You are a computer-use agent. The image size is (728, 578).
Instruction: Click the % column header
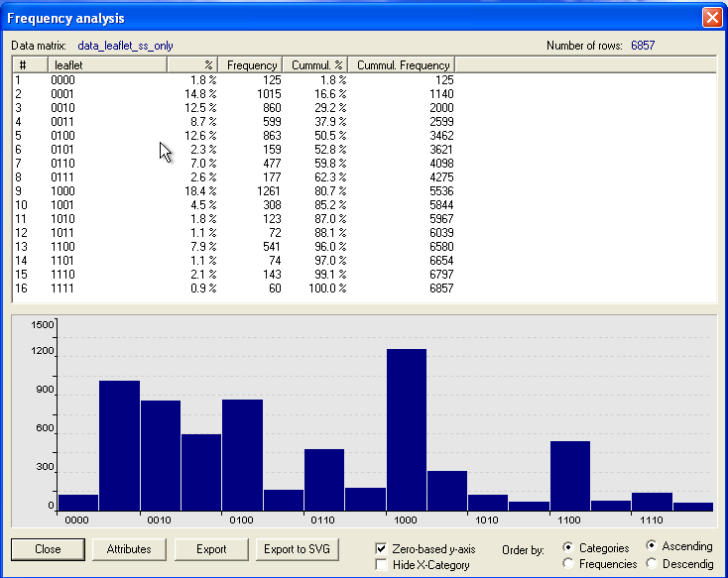(x=192, y=65)
